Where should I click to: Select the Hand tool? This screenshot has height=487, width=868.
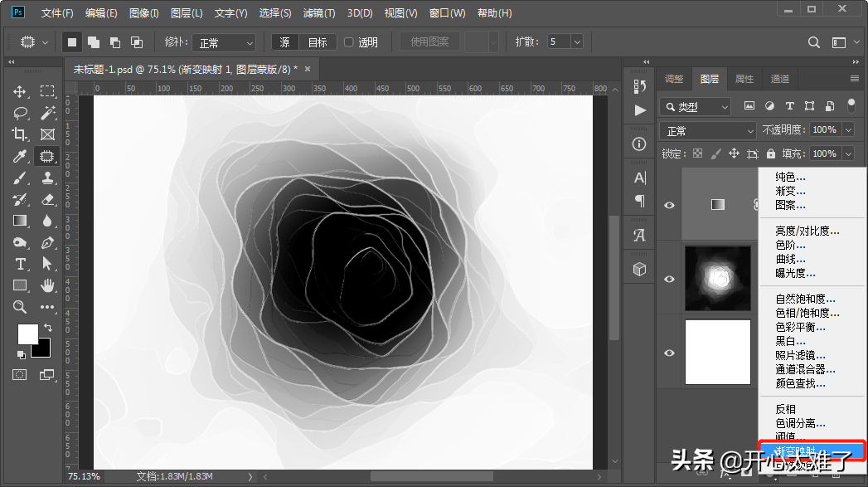click(x=47, y=285)
